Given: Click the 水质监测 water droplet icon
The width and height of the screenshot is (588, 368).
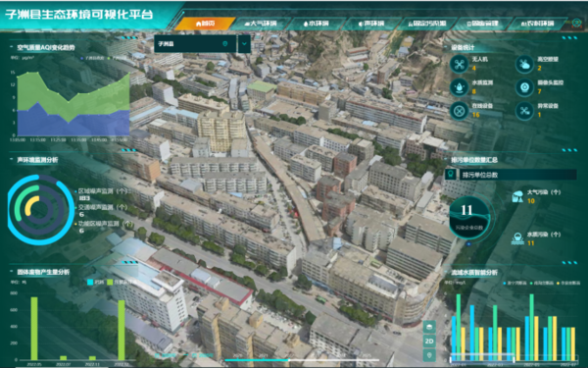Looking at the screenshot, I should point(459,87).
